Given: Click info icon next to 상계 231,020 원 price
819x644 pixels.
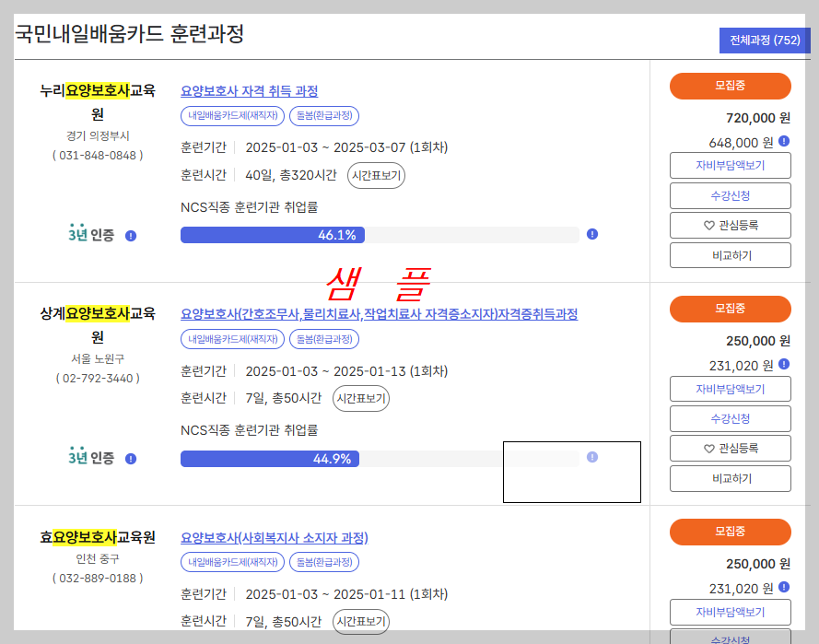Looking at the screenshot, I should 784,364.
